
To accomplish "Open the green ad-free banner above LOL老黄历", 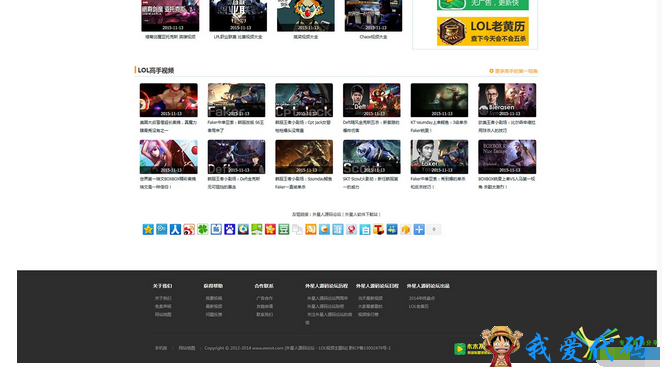I will click(x=483, y=5).
